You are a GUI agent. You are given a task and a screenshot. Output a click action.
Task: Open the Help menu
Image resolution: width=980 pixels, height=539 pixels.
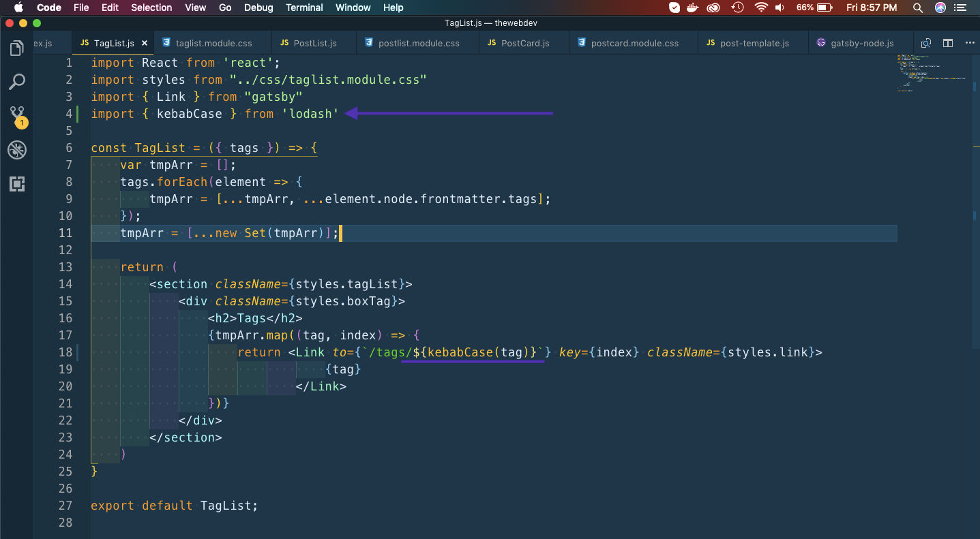[x=394, y=7]
